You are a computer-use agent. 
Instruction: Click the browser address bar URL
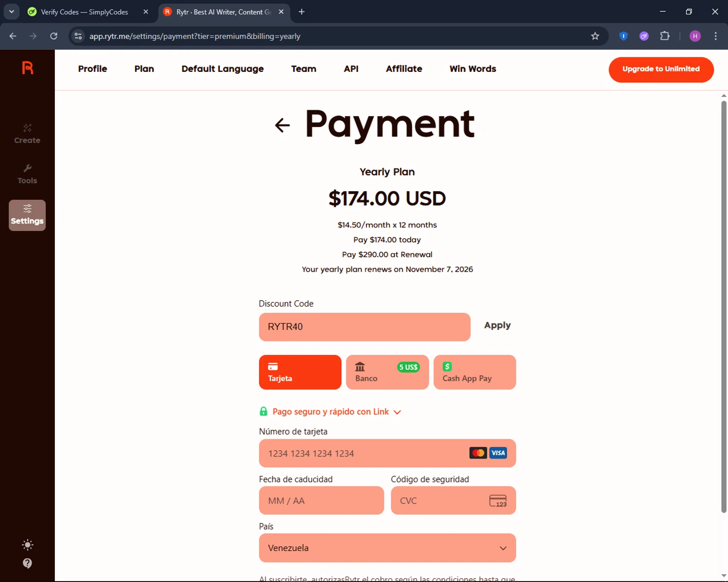[195, 36]
